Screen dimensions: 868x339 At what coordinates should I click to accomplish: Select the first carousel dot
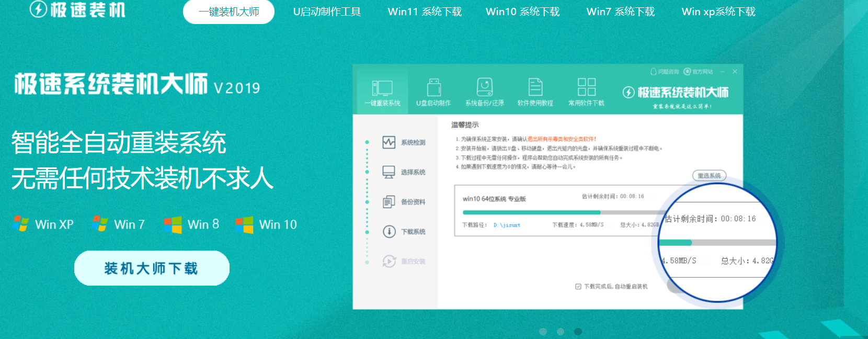pos(543,332)
